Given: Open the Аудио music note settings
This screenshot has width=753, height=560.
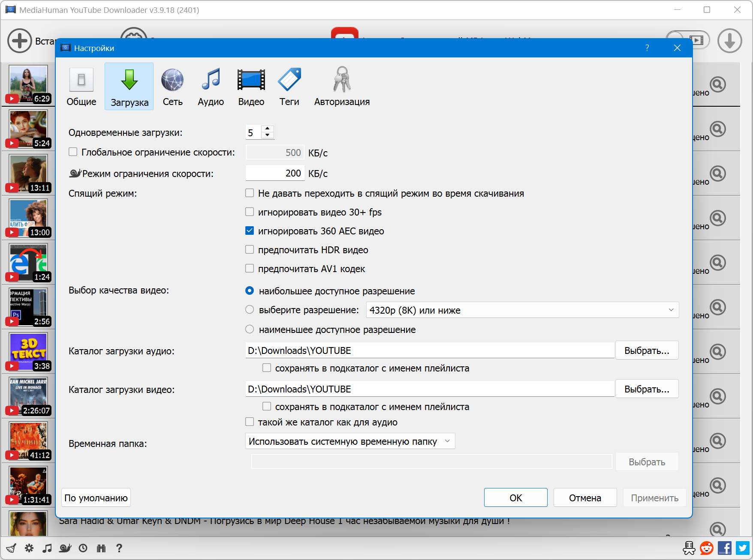Looking at the screenshot, I should point(211,87).
